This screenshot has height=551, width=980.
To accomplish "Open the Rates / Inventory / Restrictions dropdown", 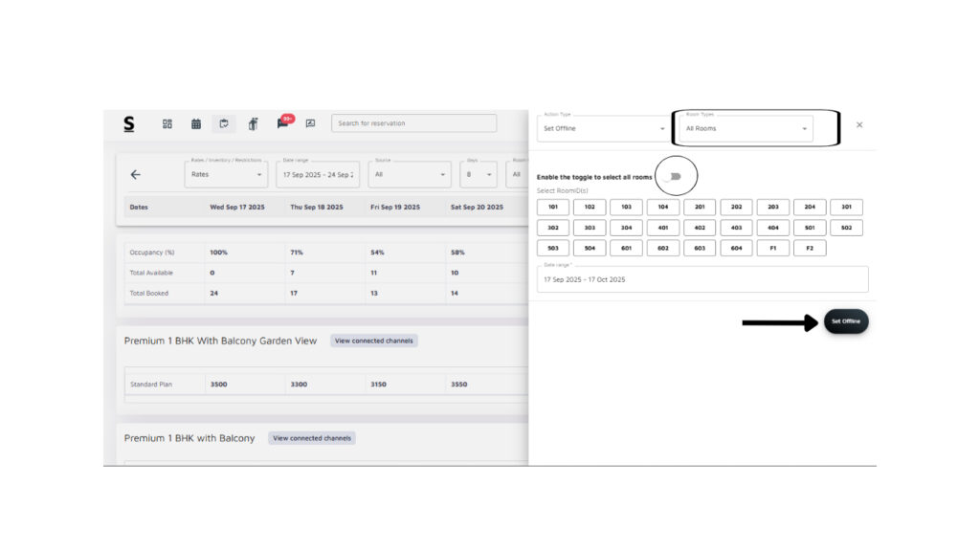I will coord(225,175).
